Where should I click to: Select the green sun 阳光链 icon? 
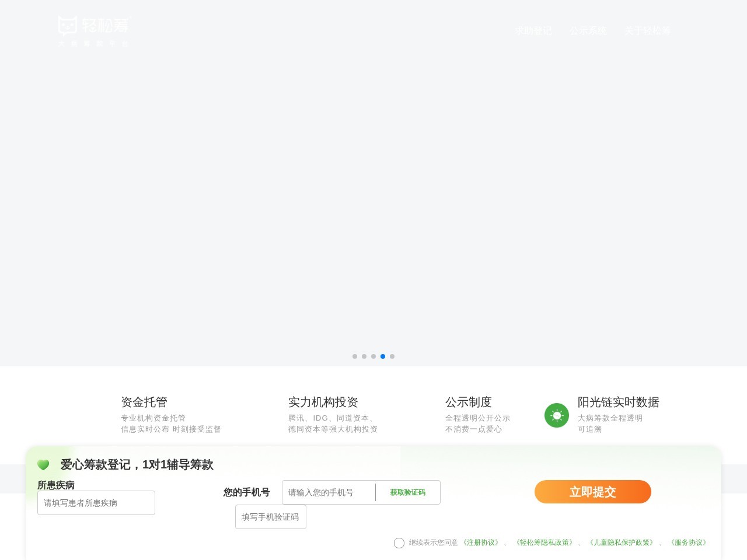click(x=557, y=415)
